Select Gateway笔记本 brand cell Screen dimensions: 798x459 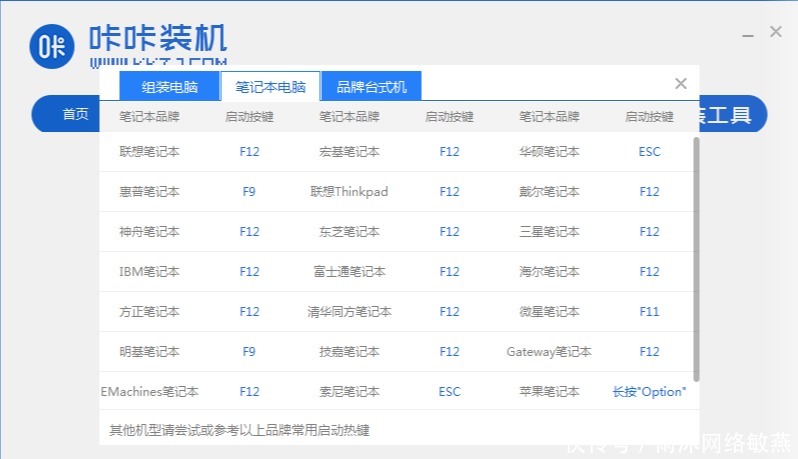point(549,351)
